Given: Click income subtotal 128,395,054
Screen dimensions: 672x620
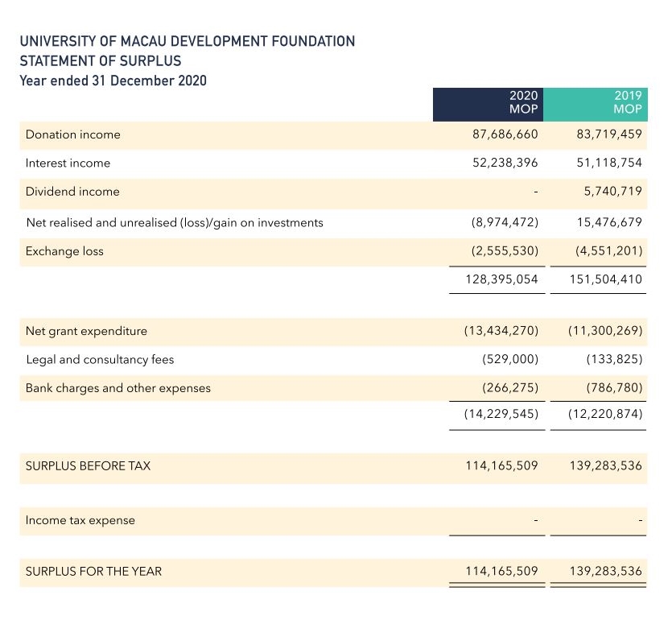Looking at the screenshot, I should click(x=501, y=279).
